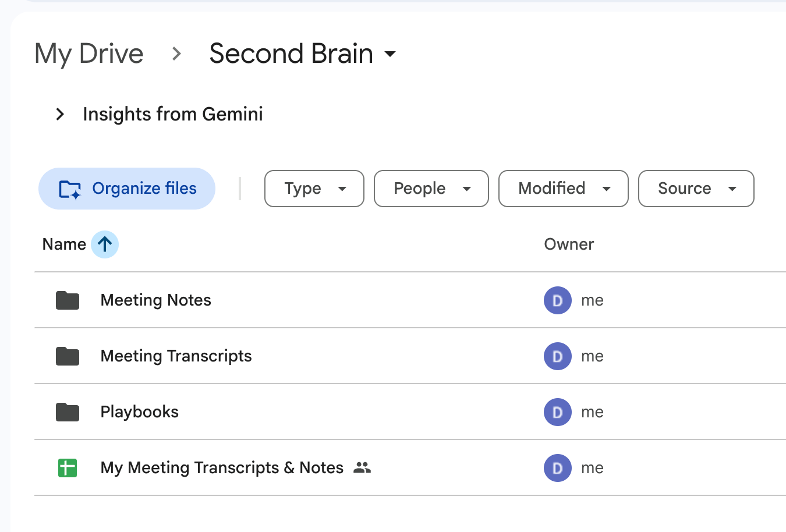
Task: Click the Name column header
Action: coord(64,244)
